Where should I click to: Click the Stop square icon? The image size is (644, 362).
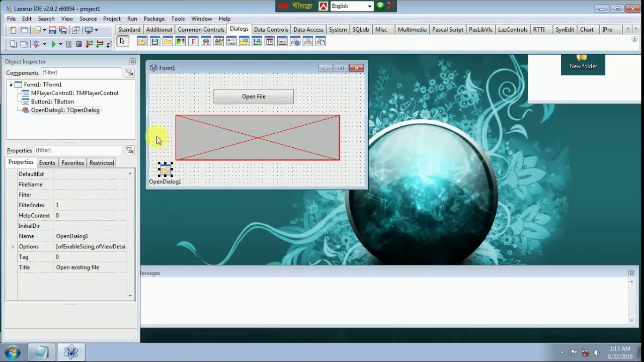point(79,44)
